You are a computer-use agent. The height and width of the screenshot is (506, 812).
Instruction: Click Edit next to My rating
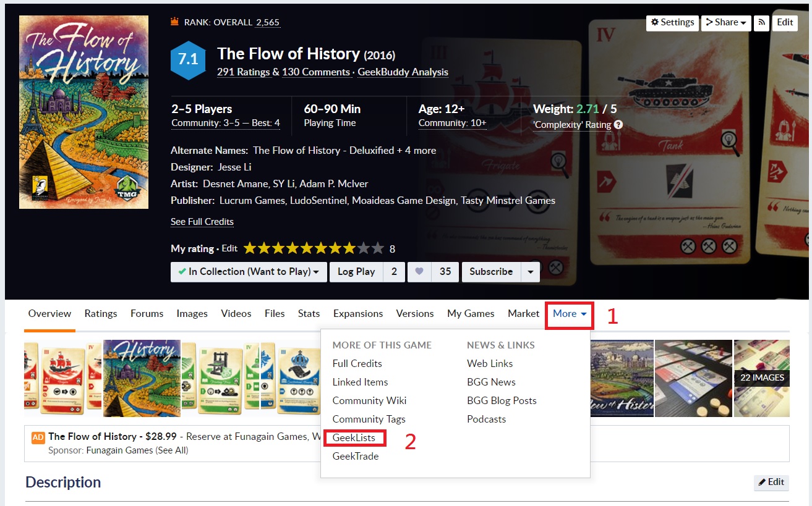tap(229, 248)
